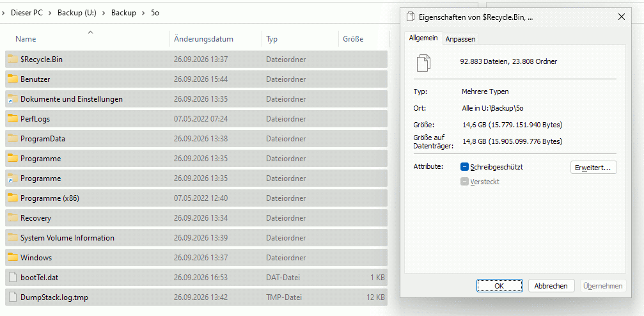Click the Dokumente und Einstellungen shortcut icon

pos(13,99)
